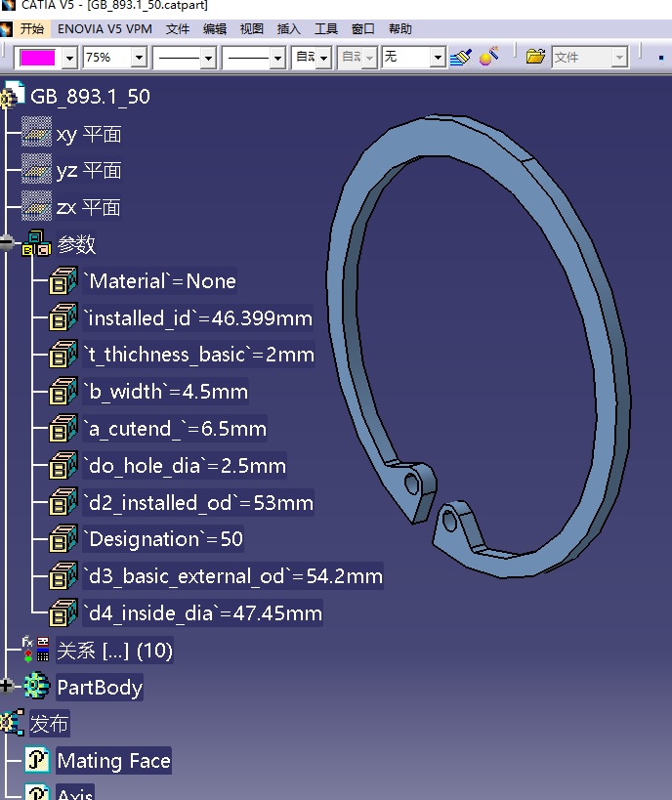Open the 视图 menu
This screenshot has width=672, height=800.
252,29
